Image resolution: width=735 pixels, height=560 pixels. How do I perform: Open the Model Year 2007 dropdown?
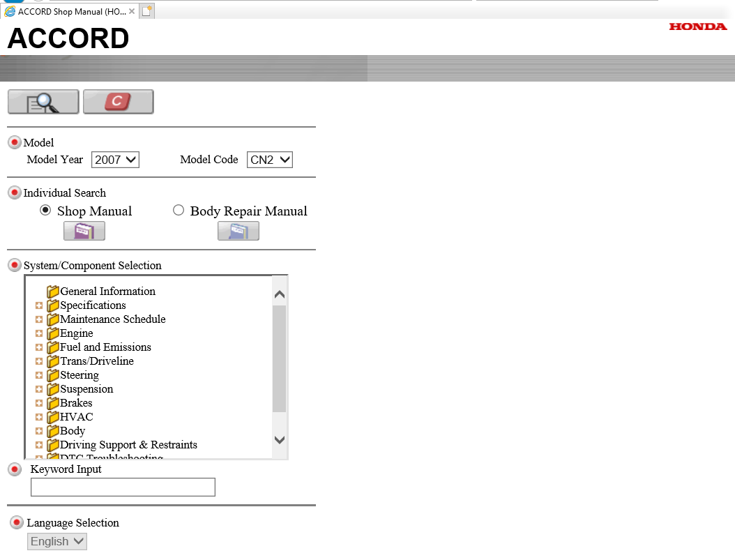click(x=115, y=160)
